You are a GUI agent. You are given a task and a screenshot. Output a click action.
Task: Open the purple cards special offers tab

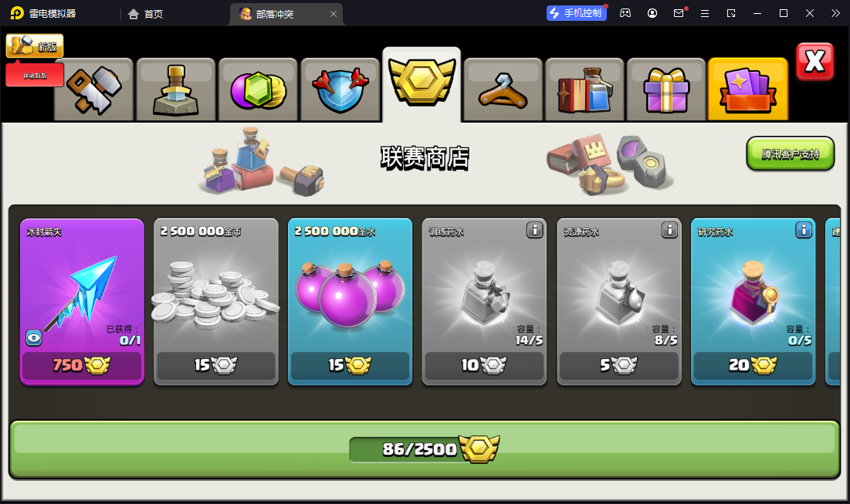tap(748, 90)
